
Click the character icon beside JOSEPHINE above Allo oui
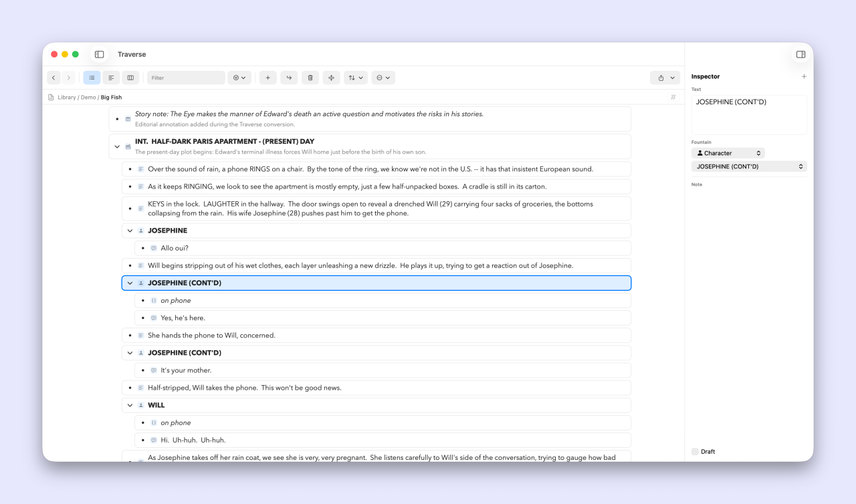click(x=141, y=231)
